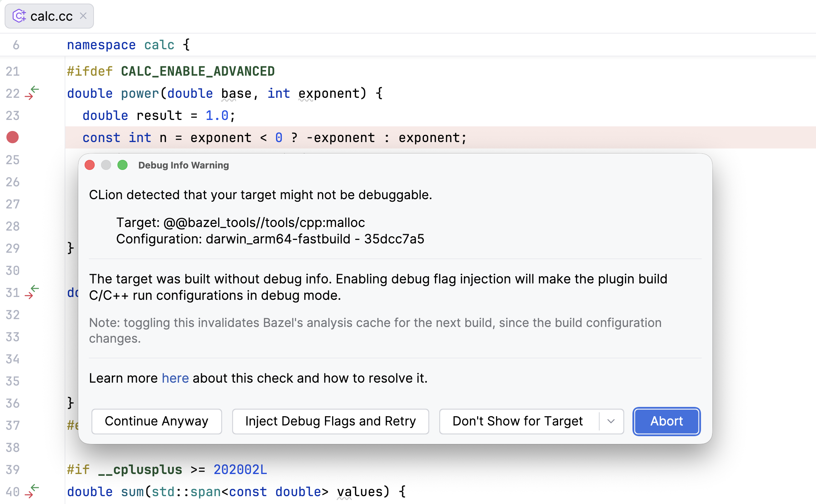The width and height of the screenshot is (816, 504).
Task: Close the calc.cc editor tab
Action: tap(83, 16)
